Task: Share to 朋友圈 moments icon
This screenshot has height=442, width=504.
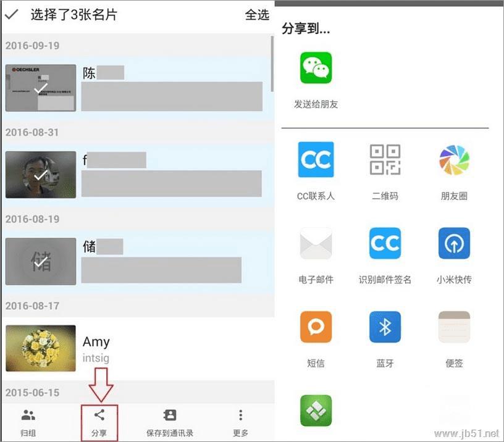Action: coord(454,160)
